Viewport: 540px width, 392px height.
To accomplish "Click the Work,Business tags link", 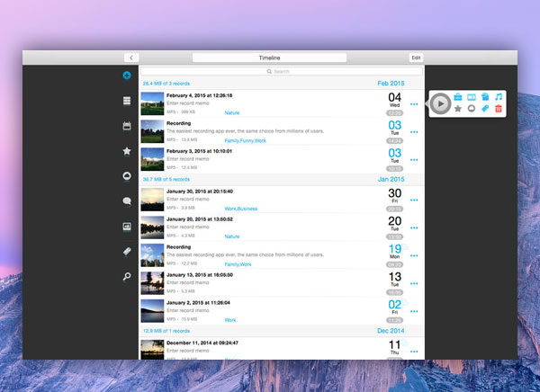I will click(240, 209).
